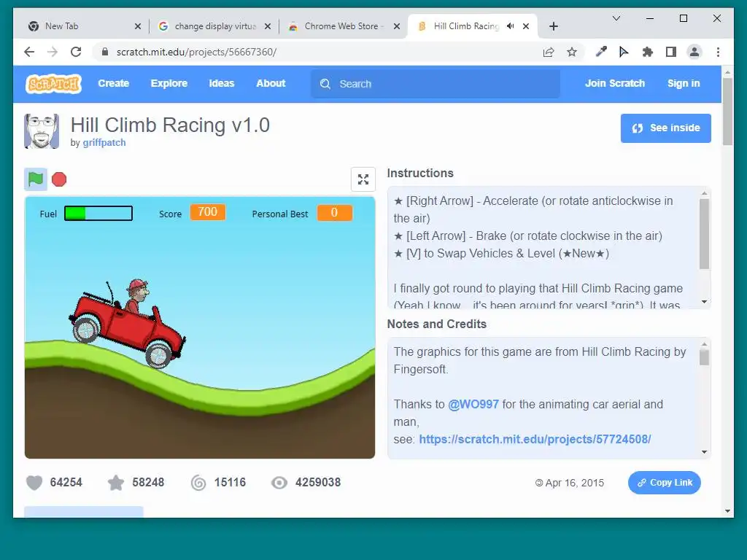Click the views eye icon
Image resolution: width=747 pixels, height=560 pixels.
[x=279, y=483]
